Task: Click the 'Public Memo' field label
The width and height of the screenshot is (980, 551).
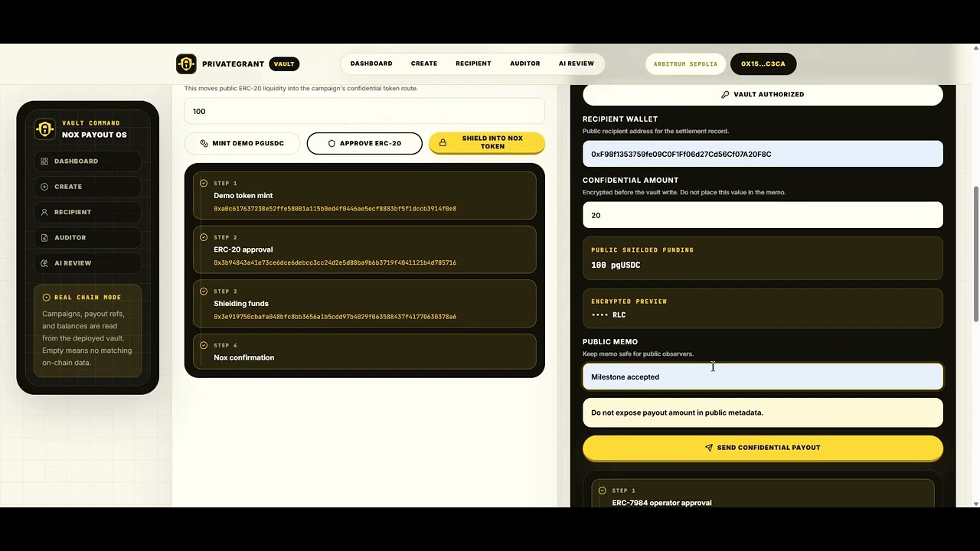Action: (x=609, y=342)
